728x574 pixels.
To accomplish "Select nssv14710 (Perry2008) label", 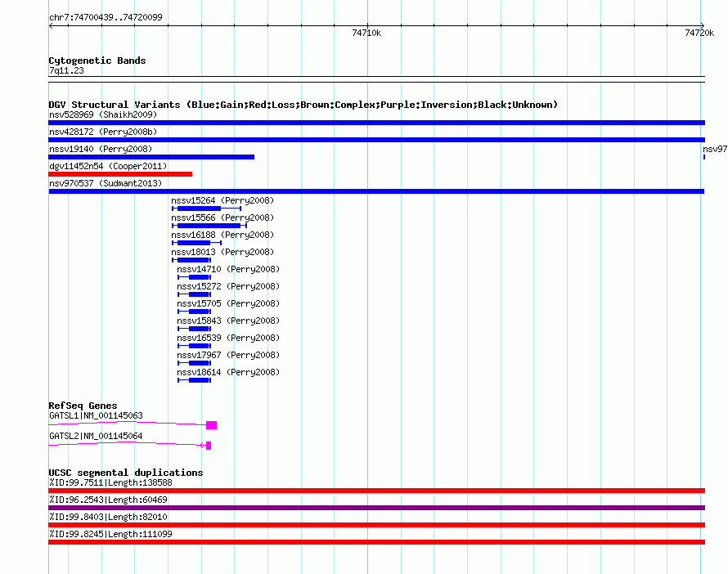I will [x=228, y=269].
